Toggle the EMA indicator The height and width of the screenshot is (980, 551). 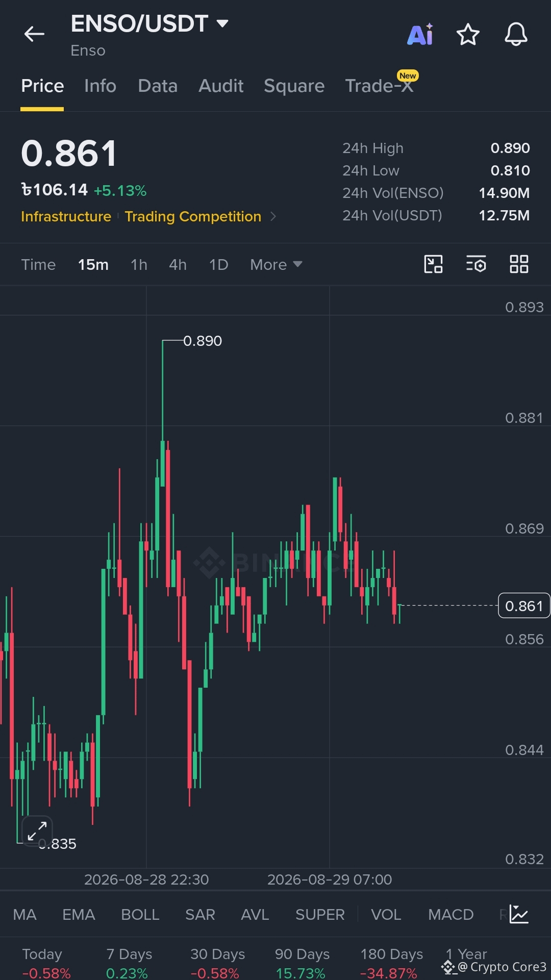coord(79,914)
